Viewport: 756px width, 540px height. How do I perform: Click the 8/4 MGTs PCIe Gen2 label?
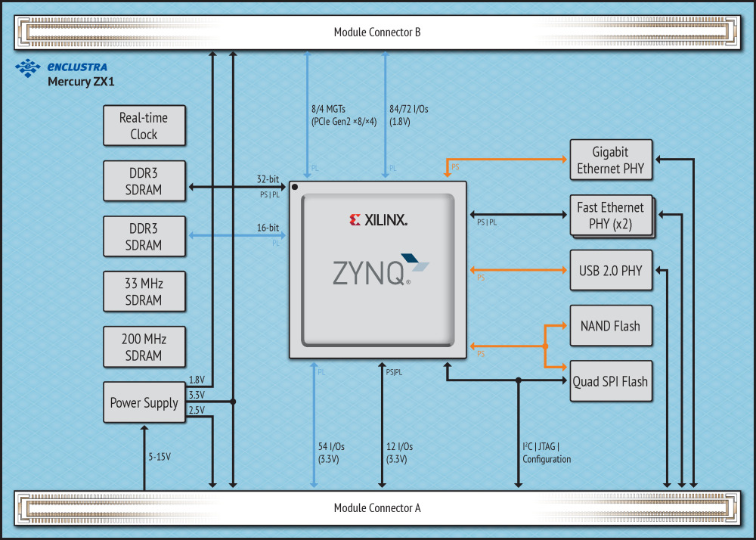(x=343, y=115)
